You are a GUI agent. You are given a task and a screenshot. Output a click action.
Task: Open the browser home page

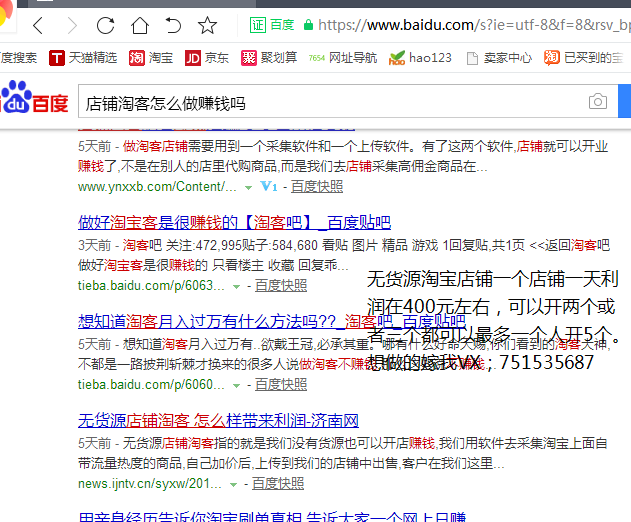pos(140,25)
